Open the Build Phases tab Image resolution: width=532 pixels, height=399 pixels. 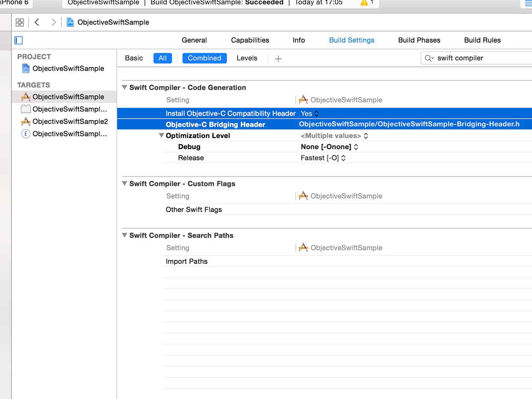tap(419, 40)
